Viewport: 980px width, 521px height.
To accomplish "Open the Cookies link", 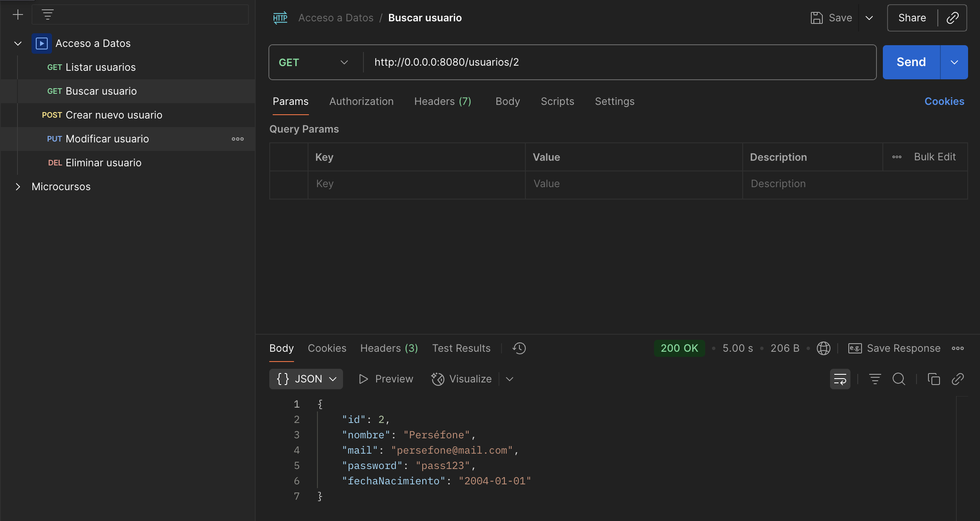I will (x=944, y=101).
